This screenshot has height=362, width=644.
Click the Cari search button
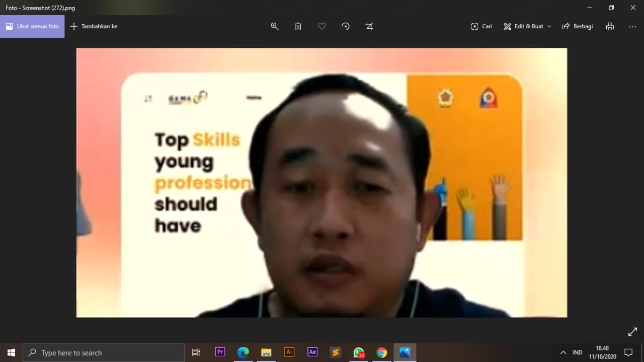click(x=481, y=26)
